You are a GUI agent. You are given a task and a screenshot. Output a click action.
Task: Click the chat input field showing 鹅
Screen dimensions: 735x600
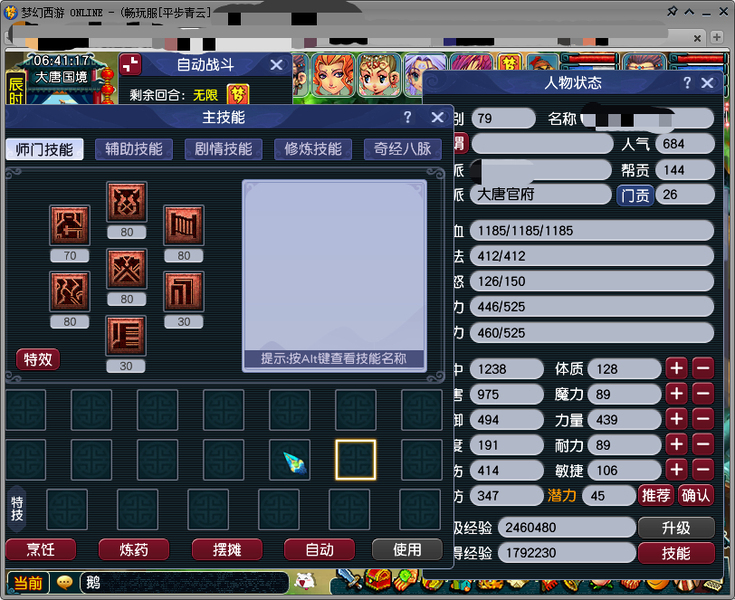[184, 583]
